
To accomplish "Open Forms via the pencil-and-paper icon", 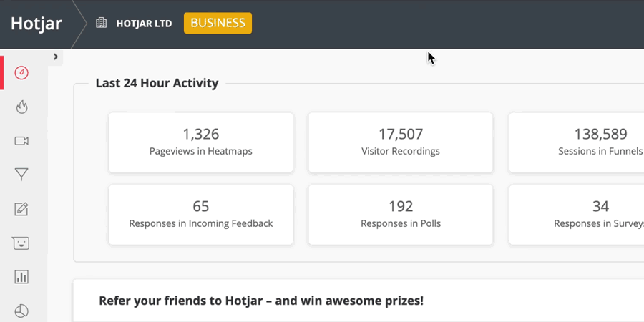I will (21, 209).
